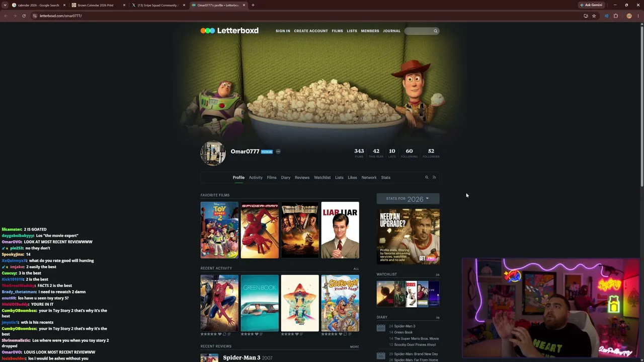Open the browser extensions puzzle icon
Viewport: 644px width, 362px height.
click(x=616, y=16)
